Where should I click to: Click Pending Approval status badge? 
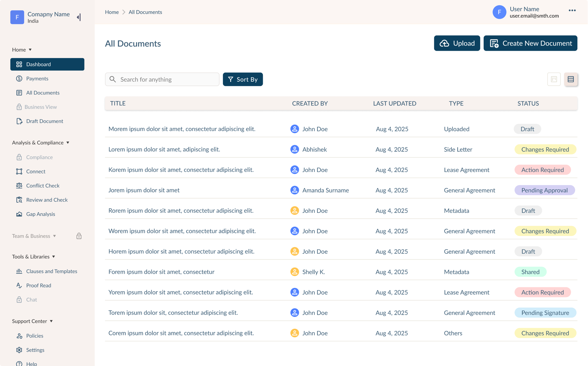[x=544, y=190]
